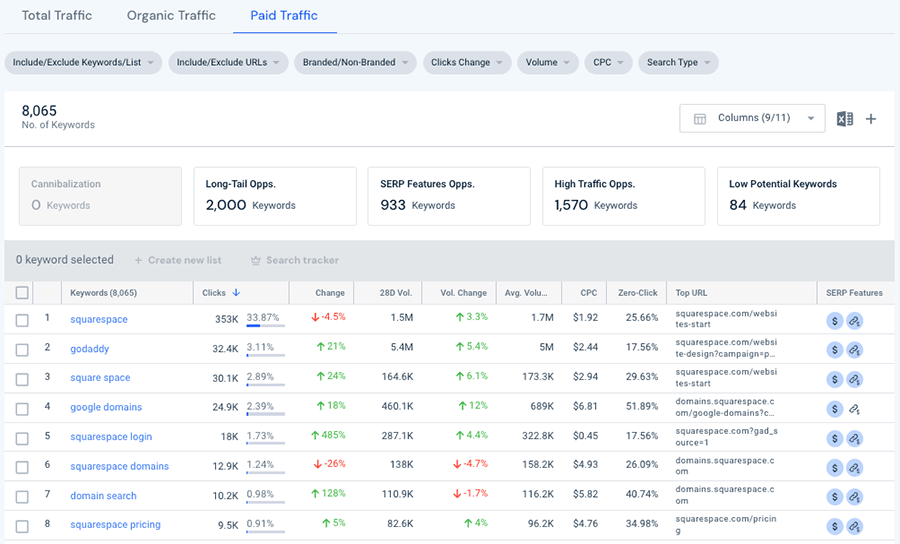Check the google domains keyword row
The width and height of the screenshot is (900, 544).
[x=22, y=409]
